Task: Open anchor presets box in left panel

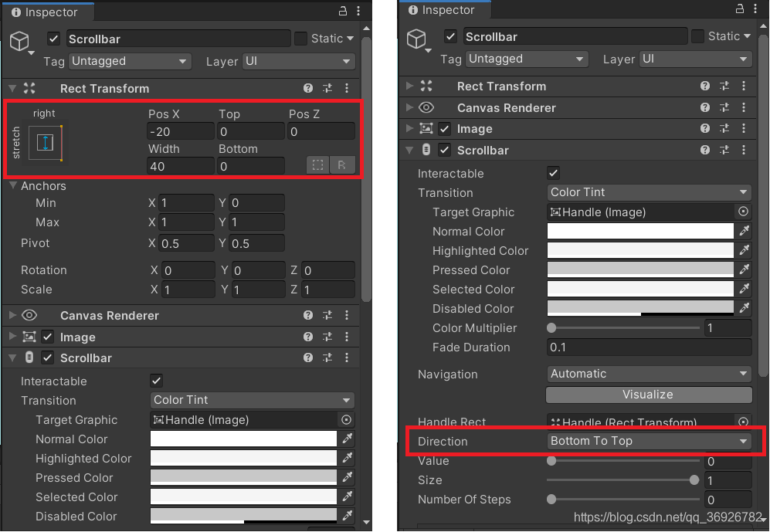Action: coord(45,143)
